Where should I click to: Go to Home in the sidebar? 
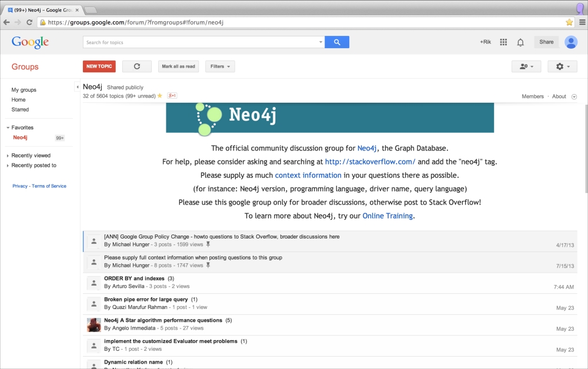tap(18, 100)
